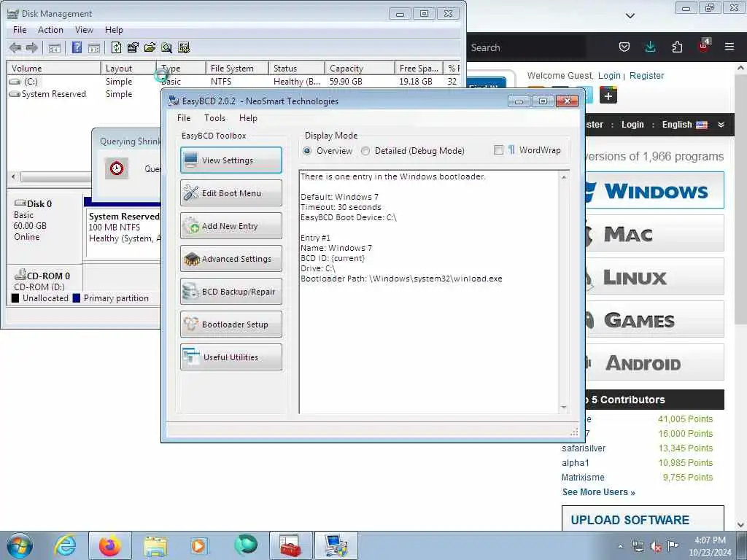
Task: Open Action menu in Disk Management
Action: (x=50, y=29)
